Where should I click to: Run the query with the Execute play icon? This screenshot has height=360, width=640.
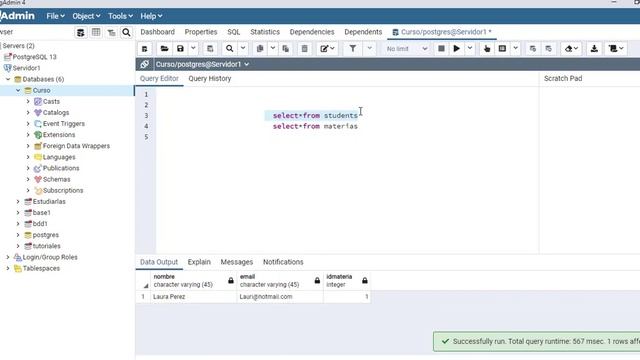pos(457,49)
